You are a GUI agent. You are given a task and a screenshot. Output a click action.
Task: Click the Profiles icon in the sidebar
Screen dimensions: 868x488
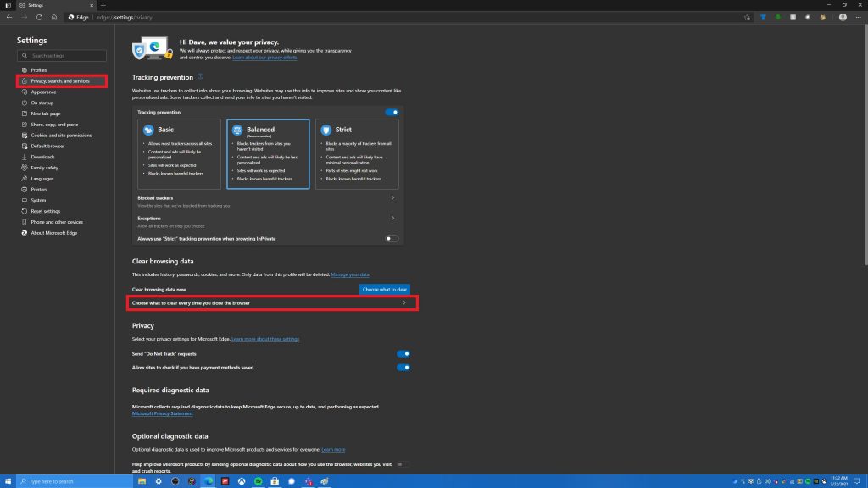(25, 70)
